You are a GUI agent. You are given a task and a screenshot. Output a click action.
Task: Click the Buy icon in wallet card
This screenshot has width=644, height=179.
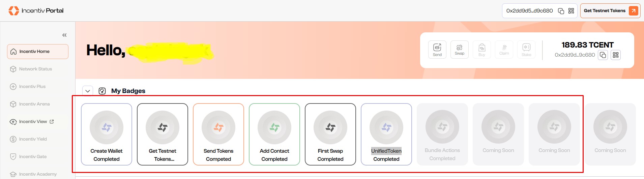[481, 50]
